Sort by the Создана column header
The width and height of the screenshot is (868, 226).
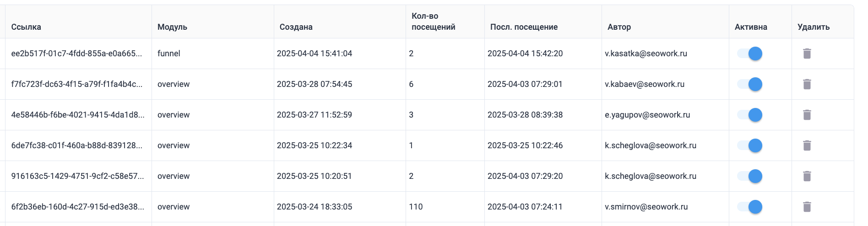click(x=296, y=27)
